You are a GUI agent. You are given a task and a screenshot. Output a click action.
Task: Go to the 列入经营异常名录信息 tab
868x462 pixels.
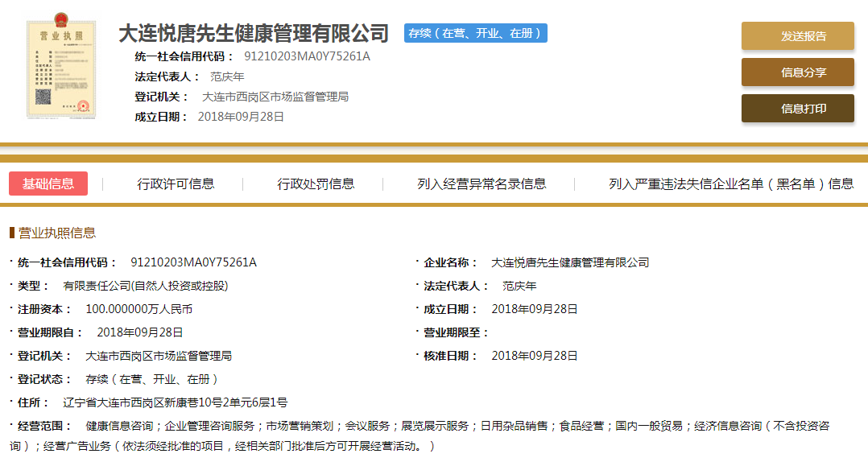pyautogui.click(x=482, y=184)
